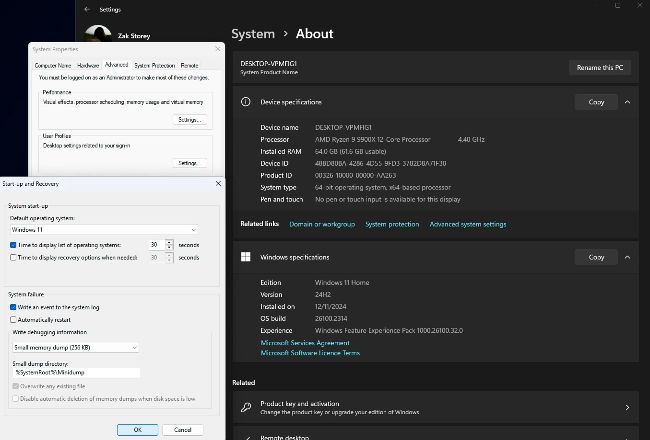
Task: Click the Device specifications info icon
Action: tap(245, 102)
